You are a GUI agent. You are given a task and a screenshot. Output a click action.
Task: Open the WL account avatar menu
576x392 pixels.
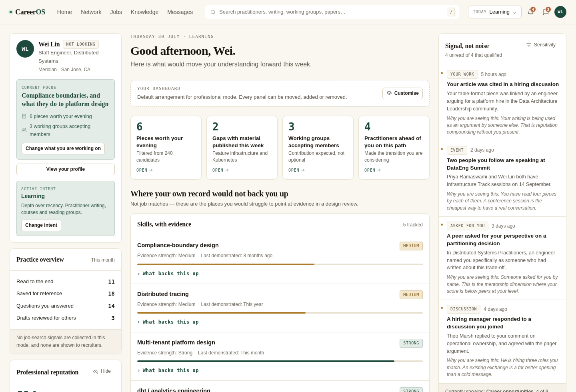click(560, 12)
